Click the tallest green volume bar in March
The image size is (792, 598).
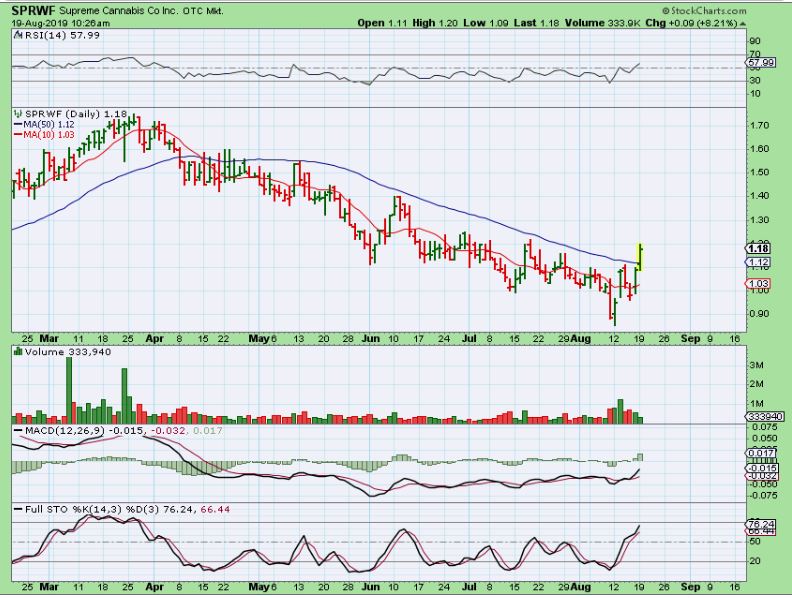click(69, 390)
